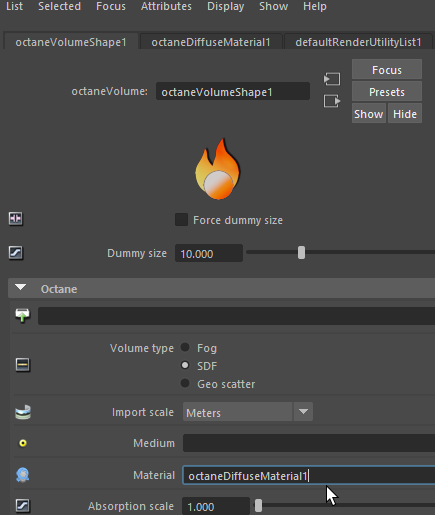Click the empty file path field under Octane
This screenshot has width=435, height=515.
(236, 316)
